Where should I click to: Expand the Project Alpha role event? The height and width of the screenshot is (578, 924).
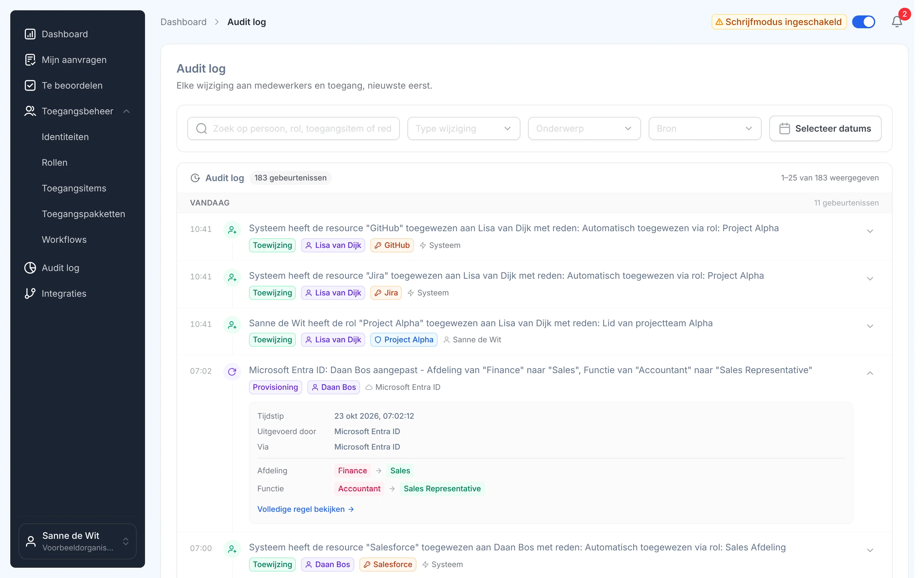(x=870, y=326)
